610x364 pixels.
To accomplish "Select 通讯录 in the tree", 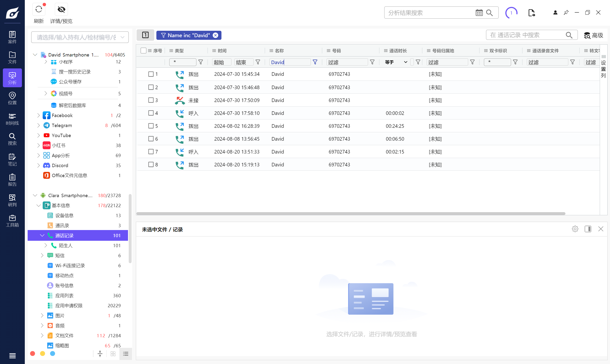I will pos(62,225).
